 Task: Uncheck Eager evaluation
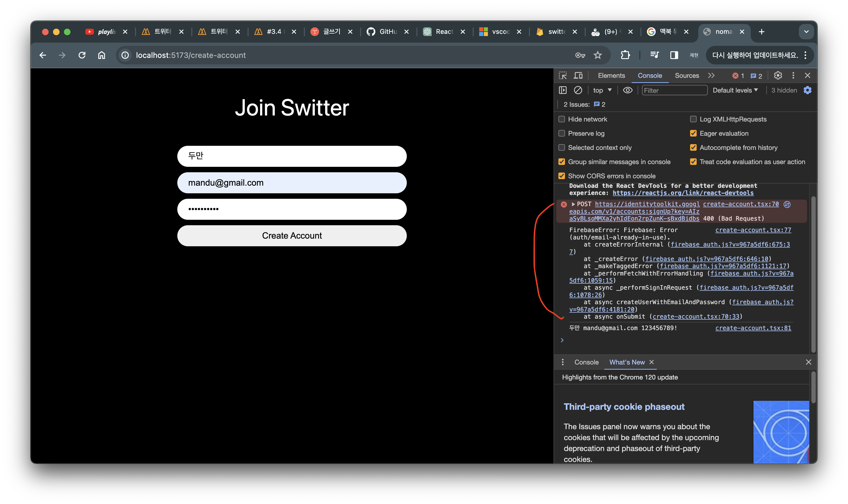[693, 134]
